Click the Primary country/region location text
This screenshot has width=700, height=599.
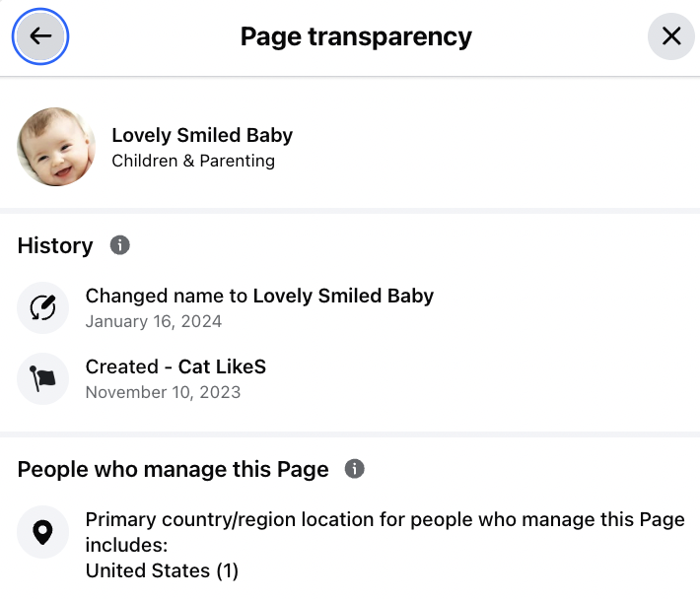385,519
